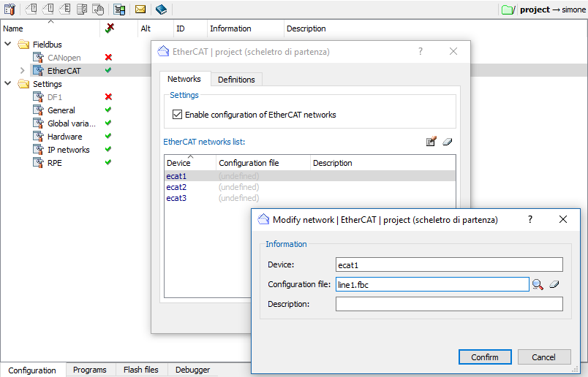Viewport: 588px width, 377px height.
Task: Click the edit network icon above networks list
Action: point(431,141)
